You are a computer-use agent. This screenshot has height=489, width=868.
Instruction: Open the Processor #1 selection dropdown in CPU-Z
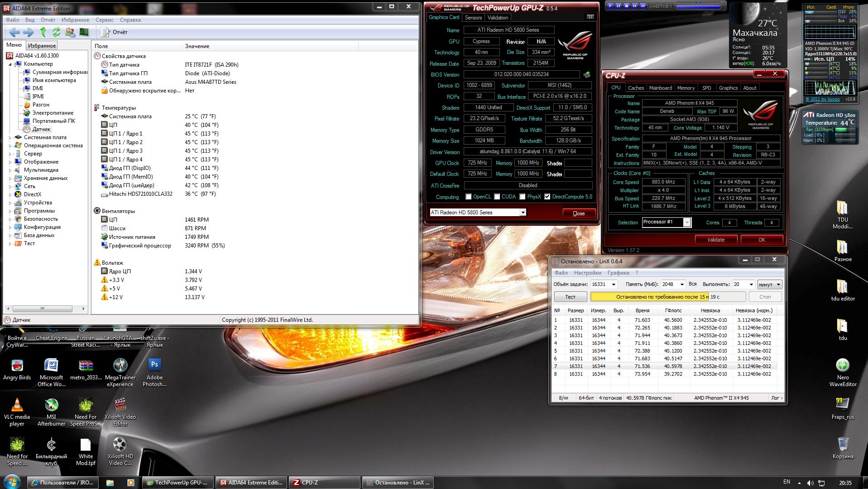click(x=687, y=222)
